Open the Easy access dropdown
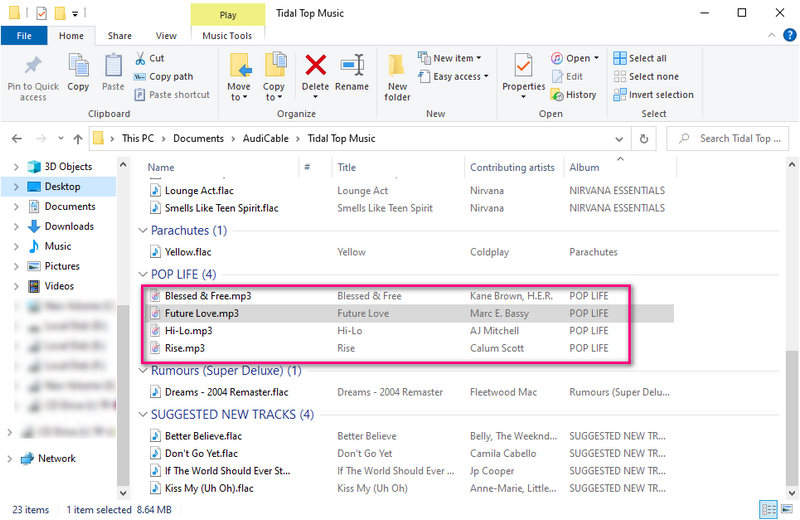 pos(453,77)
